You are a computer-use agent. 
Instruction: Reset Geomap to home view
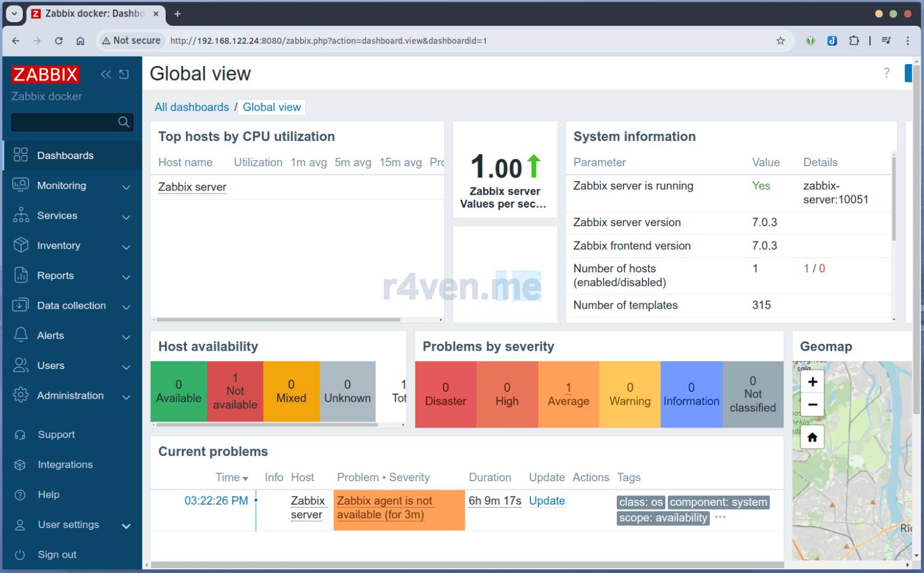[813, 437]
